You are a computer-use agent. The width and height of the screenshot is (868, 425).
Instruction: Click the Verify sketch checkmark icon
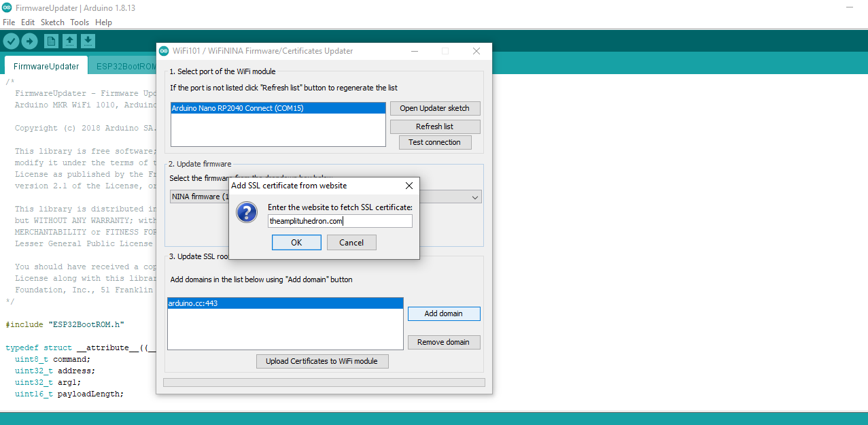tap(11, 41)
